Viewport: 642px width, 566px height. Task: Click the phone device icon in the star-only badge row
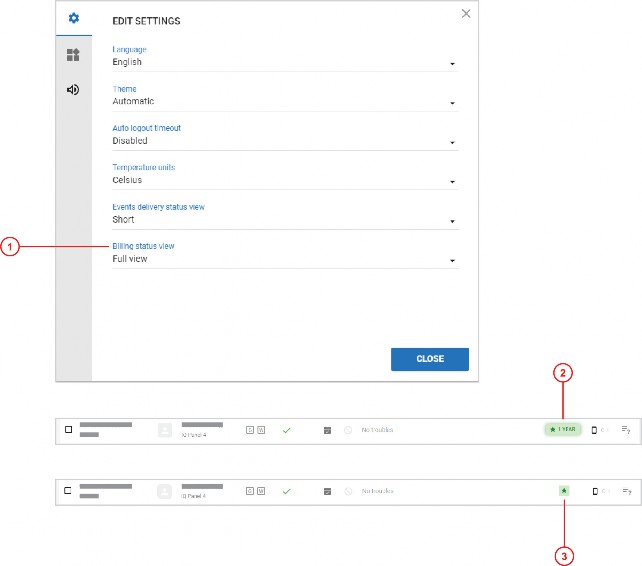tap(595, 491)
